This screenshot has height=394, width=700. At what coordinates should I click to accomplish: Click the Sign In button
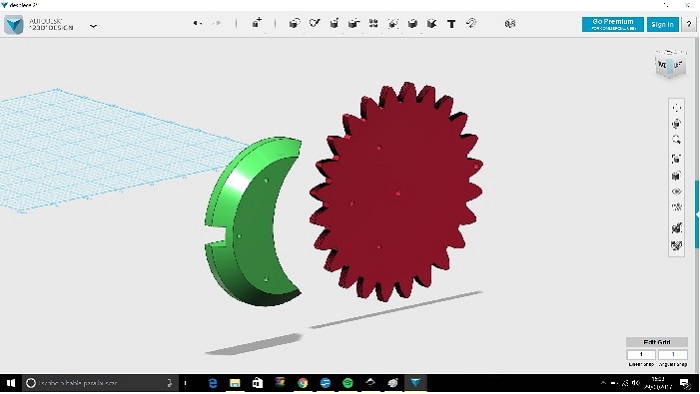(x=662, y=24)
